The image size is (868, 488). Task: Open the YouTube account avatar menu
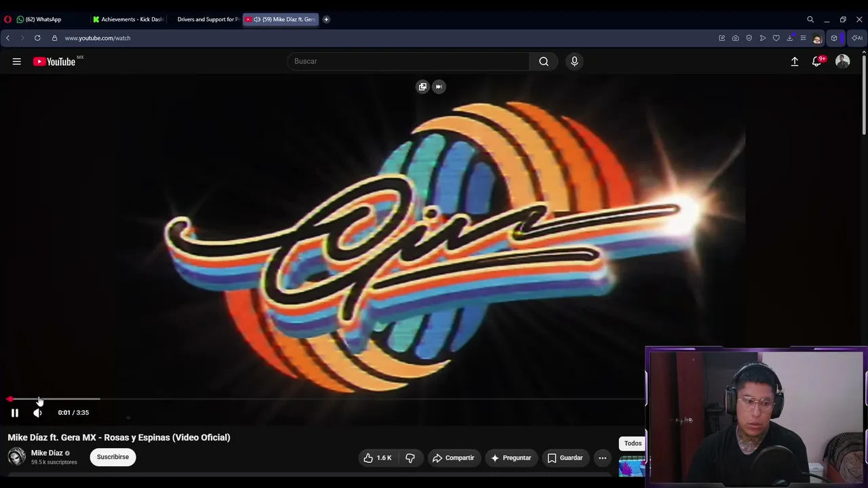click(843, 62)
